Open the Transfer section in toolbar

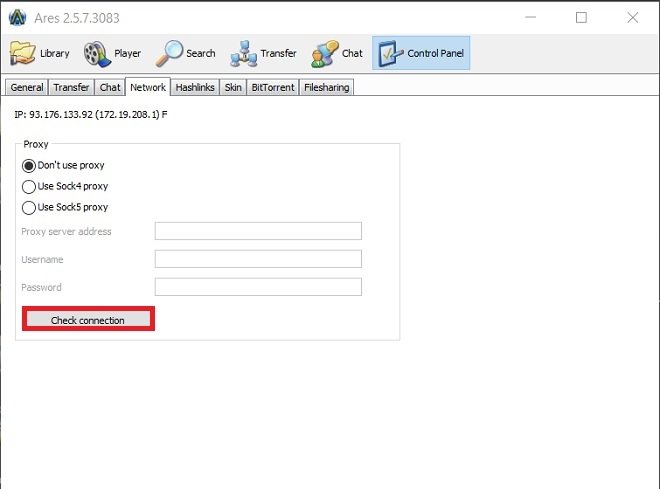pos(263,53)
